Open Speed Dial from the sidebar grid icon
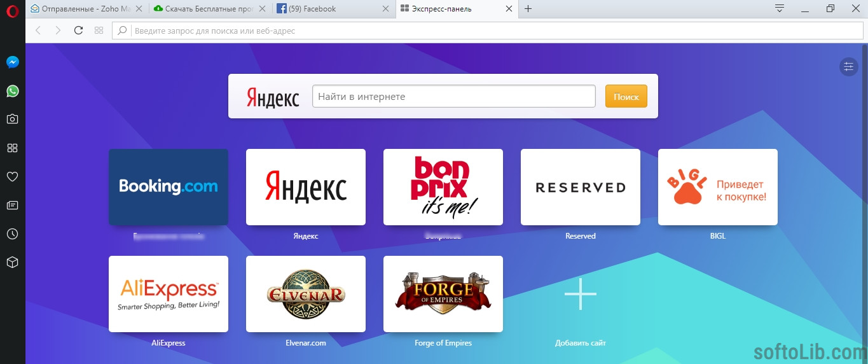Viewport: 868px width, 364px height. click(x=13, y=148)
